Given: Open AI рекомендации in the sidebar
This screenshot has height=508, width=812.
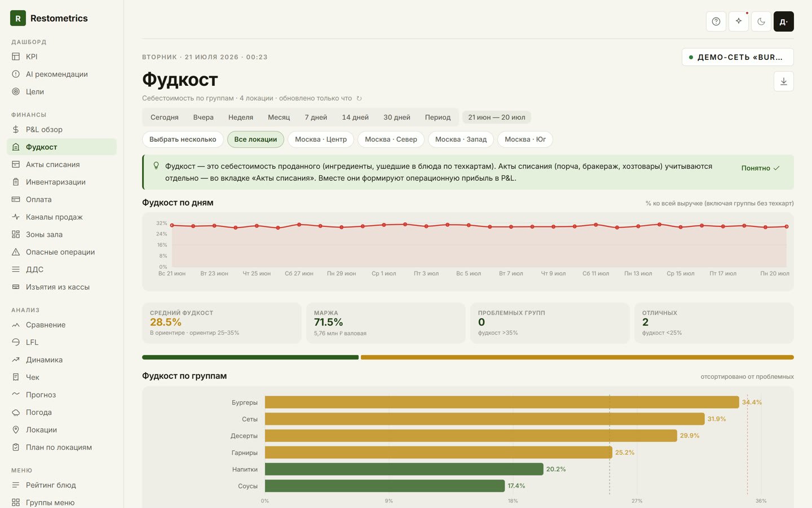Looking at the screenshot, I should [x=62, y=74].
